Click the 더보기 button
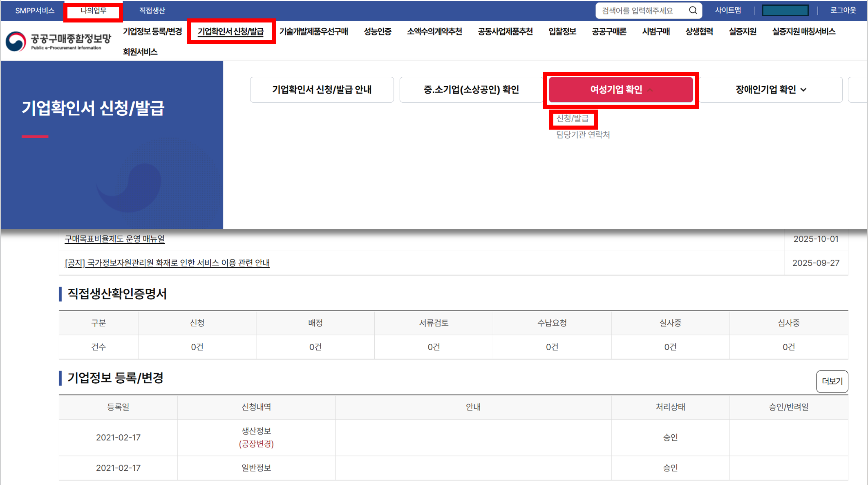This screenshot has height=485, width=868. [x=832, y=381]
